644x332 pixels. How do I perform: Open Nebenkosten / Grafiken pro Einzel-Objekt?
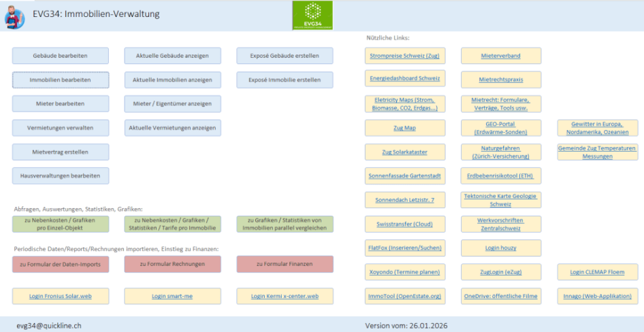click(x=61, y=225)
